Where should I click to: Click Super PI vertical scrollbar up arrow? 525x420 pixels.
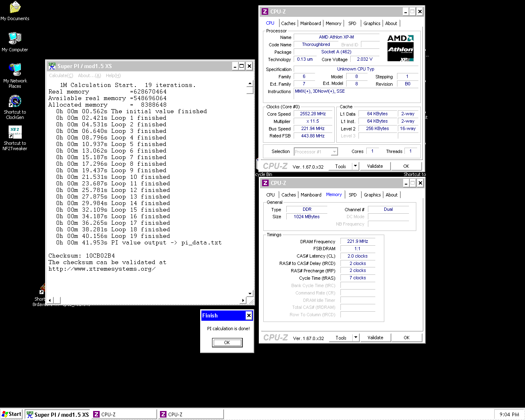click(250, 84)
